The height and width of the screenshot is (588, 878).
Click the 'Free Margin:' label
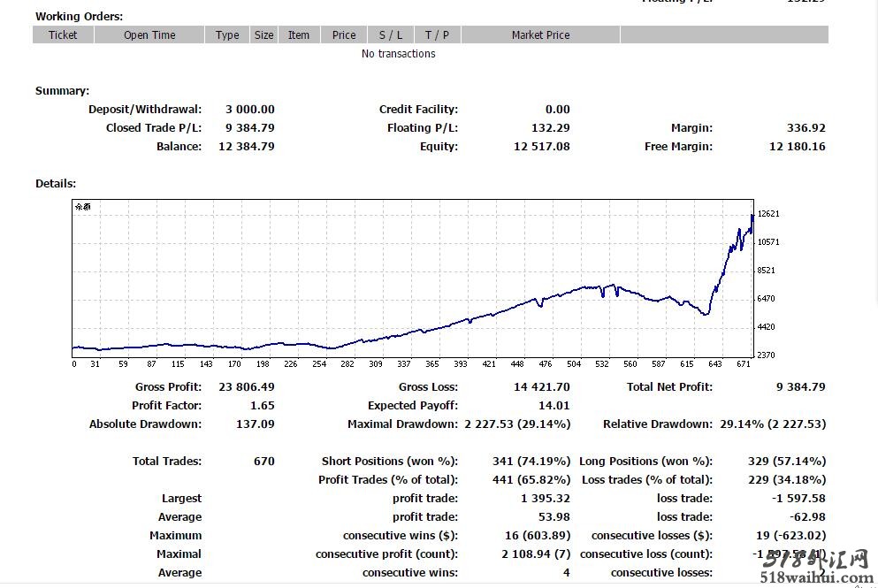pos(679,146)
